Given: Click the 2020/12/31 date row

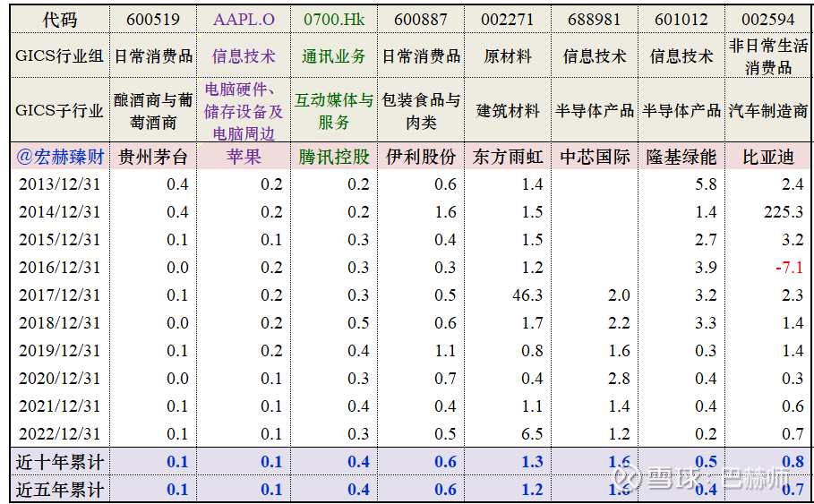Looking at the screenshot, I should (60, 379).
